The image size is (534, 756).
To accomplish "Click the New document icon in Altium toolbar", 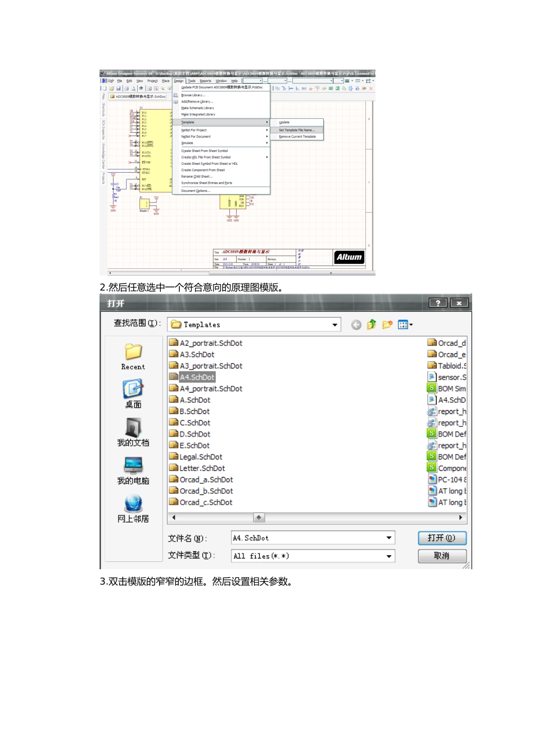I will tap(105, 88).
